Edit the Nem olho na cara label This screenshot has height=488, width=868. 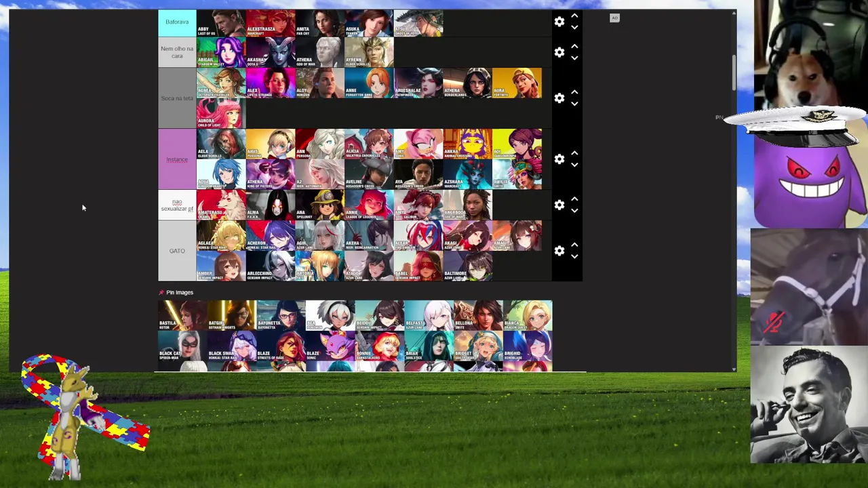tap(177, 52)
